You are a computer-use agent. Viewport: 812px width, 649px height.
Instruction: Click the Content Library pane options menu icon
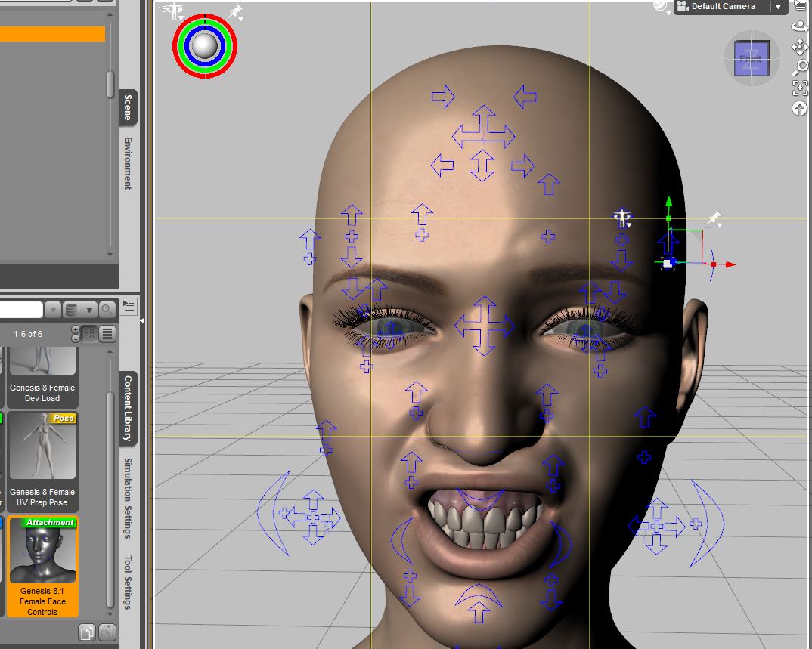point(129,308)
